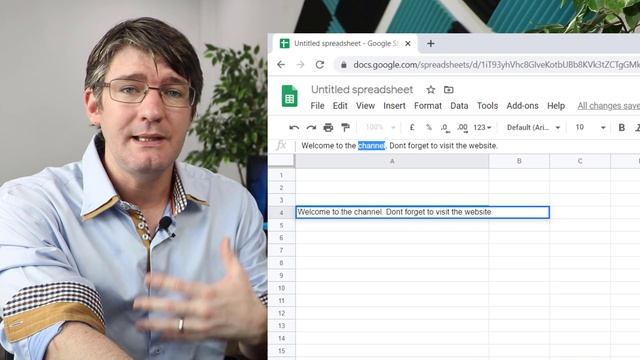Format as currency with pound icon
The width and height of the screenshot is (640, 360).
(x=412, y=127)
